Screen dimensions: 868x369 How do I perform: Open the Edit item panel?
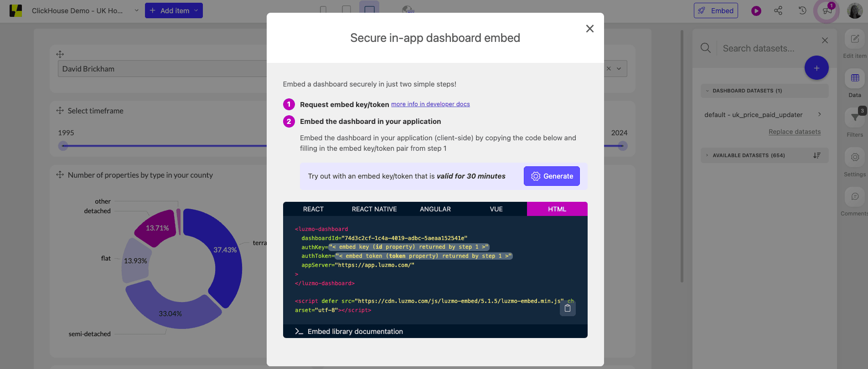[855, 40]
